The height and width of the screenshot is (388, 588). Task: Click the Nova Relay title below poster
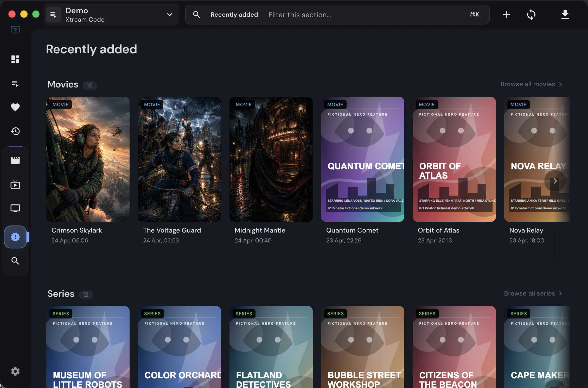pyautogui.click(x=526, y=230)
